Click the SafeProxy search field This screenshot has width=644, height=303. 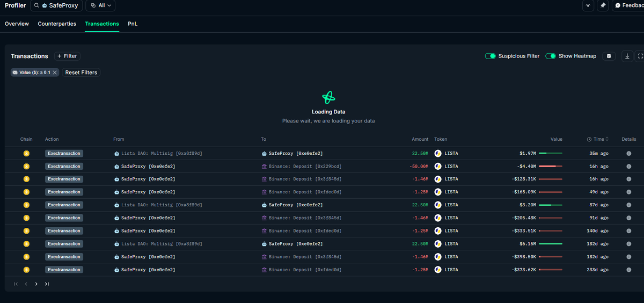56,5
